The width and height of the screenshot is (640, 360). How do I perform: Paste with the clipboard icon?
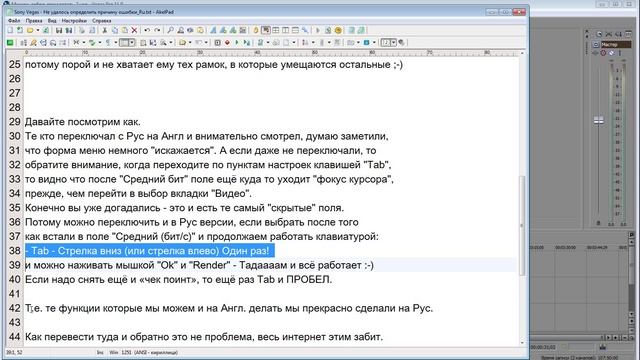pos(124,30)
